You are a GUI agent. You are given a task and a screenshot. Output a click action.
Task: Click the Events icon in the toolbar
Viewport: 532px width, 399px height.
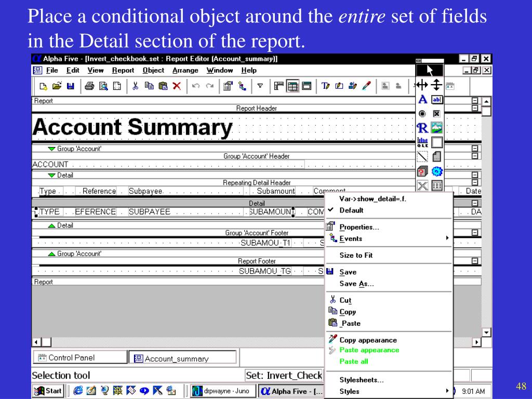point(242,86)
